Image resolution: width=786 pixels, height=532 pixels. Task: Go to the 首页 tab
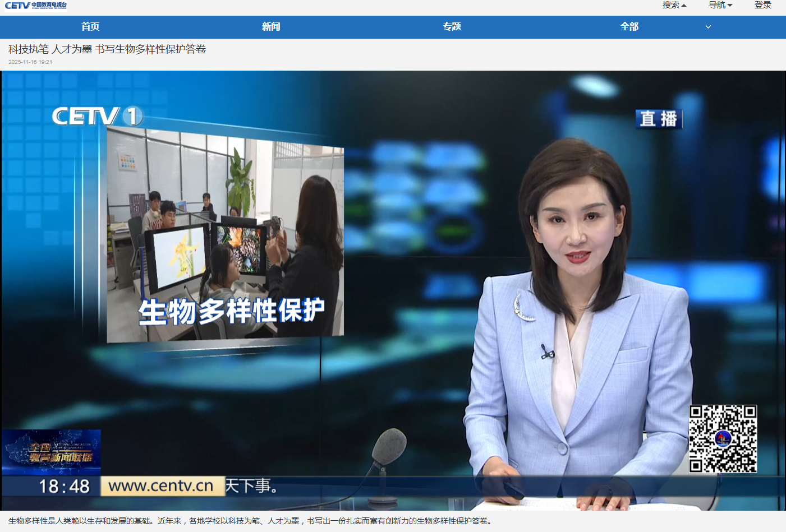coord(90,26)
